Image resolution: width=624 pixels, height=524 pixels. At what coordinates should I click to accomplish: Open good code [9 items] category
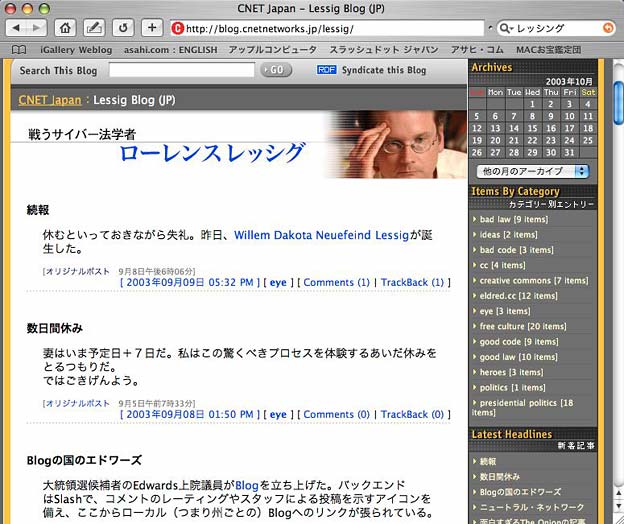click(x=519, y=342)
